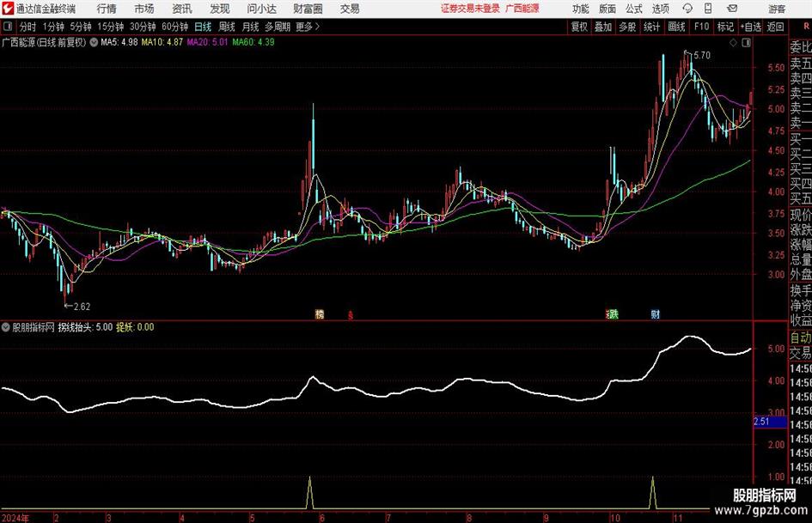This screenshot has height=523, width=812.
Task: Open the 画线 drawing tool
Action: tap(676, 27)
